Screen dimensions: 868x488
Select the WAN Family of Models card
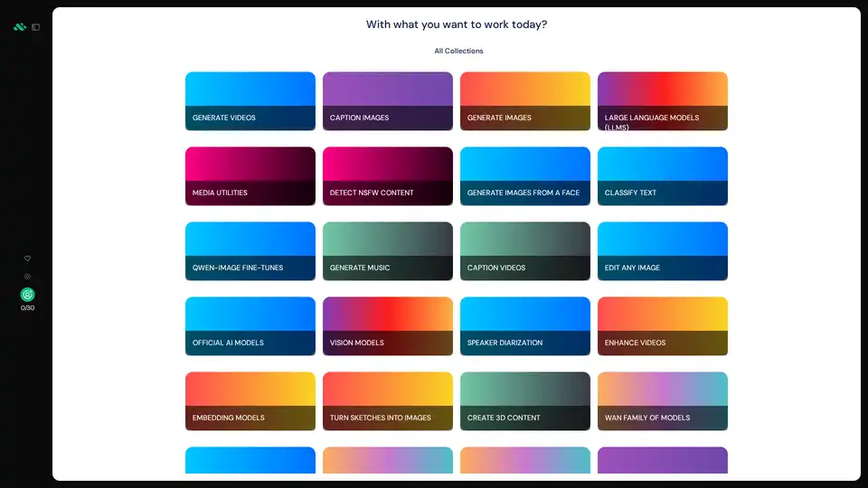tap(663, 401)
